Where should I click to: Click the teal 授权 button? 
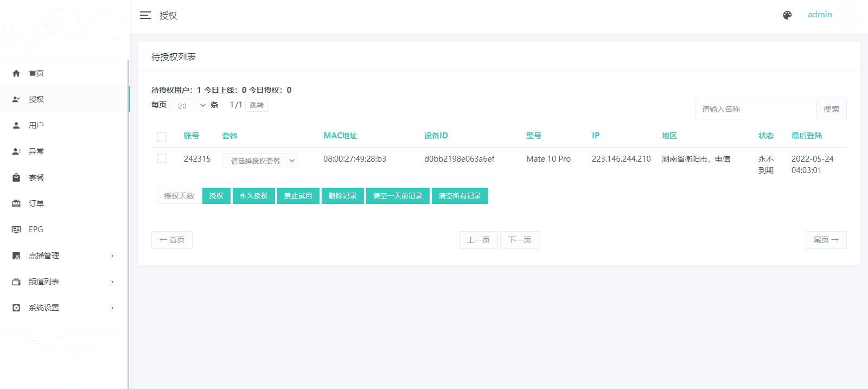point(216,196)
